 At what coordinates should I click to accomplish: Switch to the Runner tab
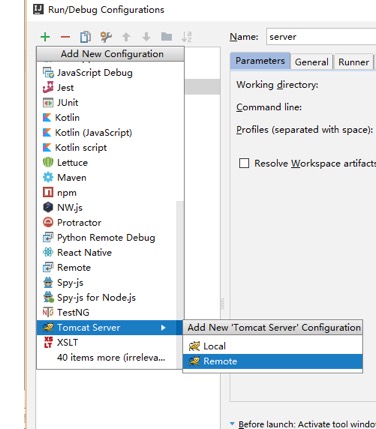pyautogui.click(x=353, y=62)
